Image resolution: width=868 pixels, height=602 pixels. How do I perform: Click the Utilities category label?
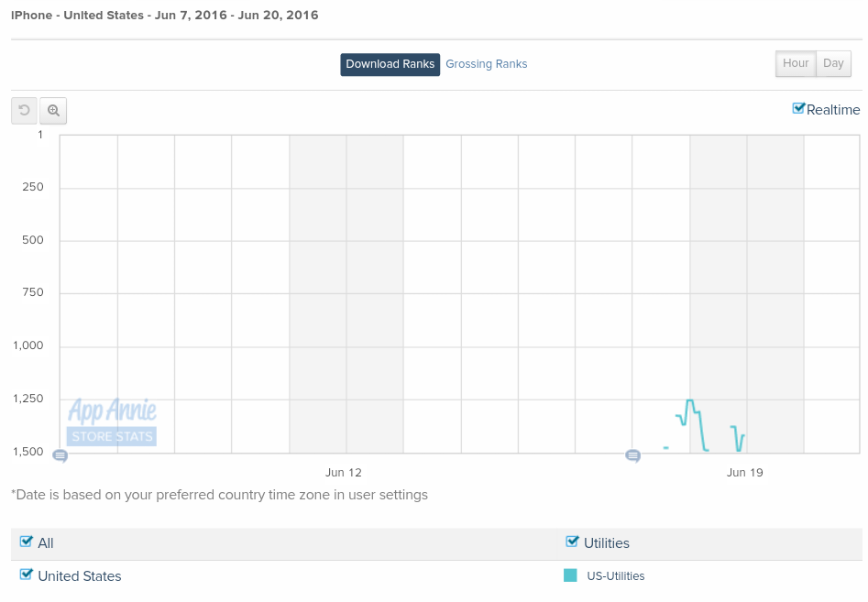point(607,542)
